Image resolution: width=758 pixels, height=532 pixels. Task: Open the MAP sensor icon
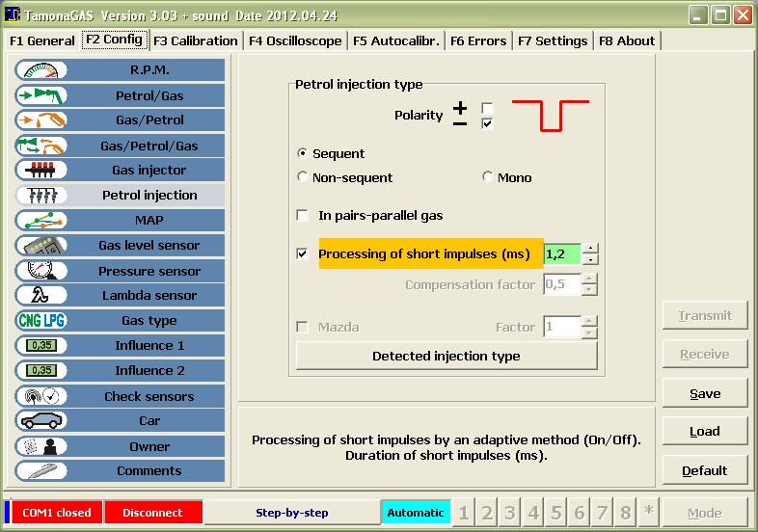(41, 221)
